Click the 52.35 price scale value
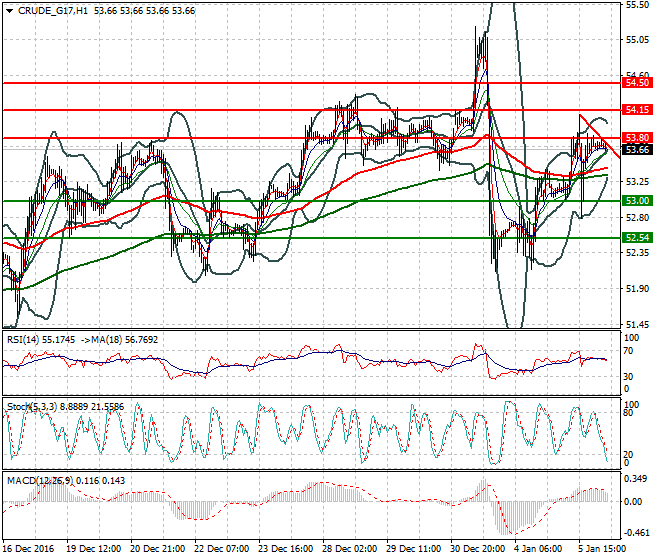 pos(637,253)
